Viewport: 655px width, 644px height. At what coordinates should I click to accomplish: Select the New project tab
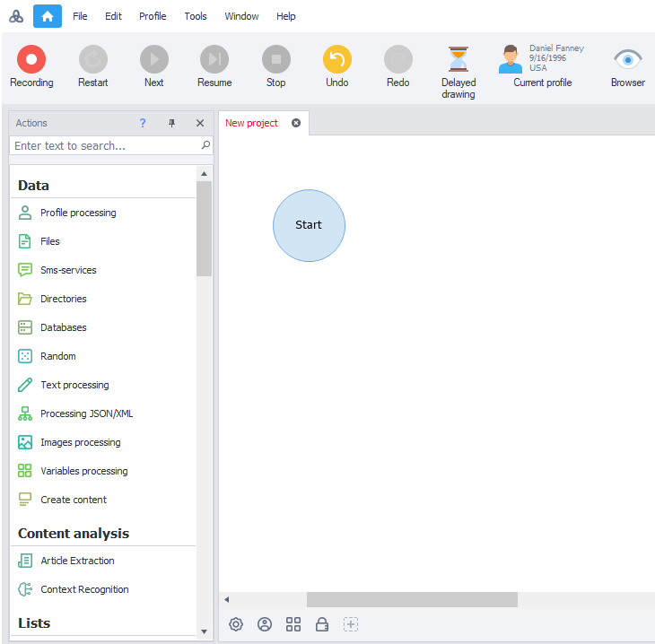click(252, 123)
